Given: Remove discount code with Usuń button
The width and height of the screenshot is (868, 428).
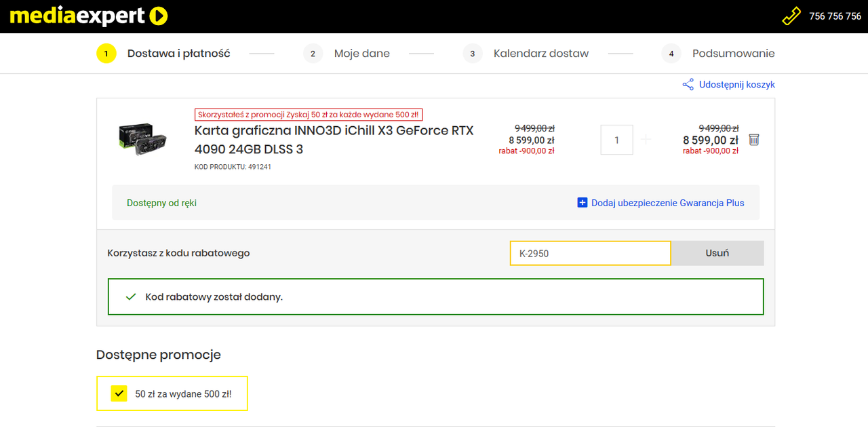Looking at the screenshot, I should point(717,253).
